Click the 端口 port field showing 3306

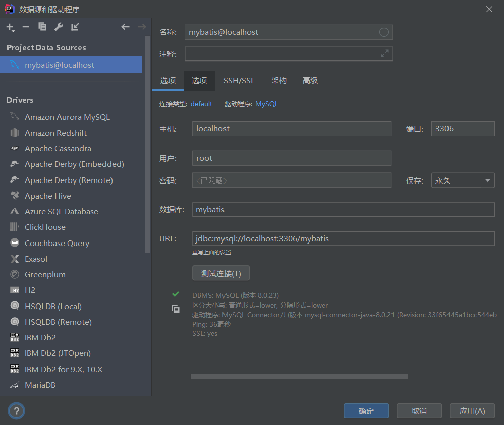(463, 129)
